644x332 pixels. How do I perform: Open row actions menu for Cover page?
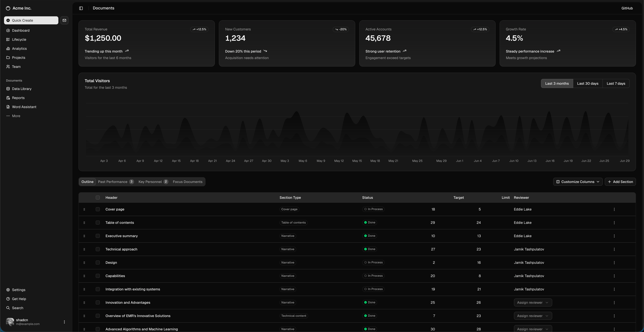pos(614,209)
